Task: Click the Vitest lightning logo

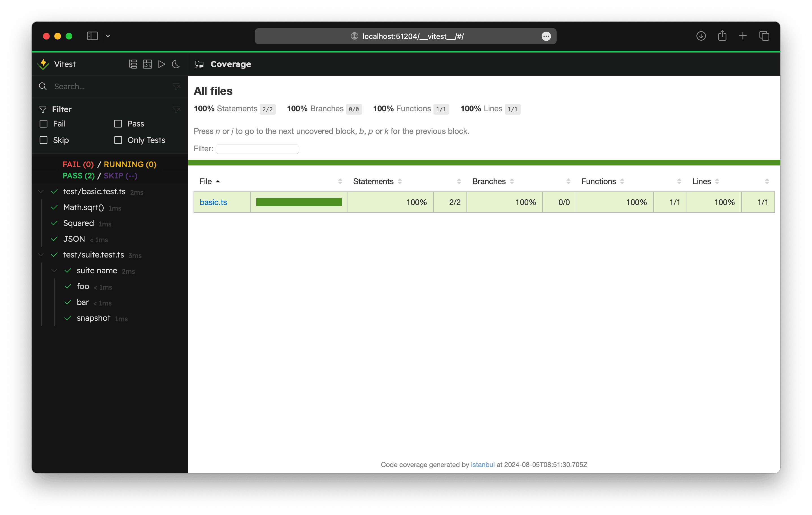Action: 43,64
